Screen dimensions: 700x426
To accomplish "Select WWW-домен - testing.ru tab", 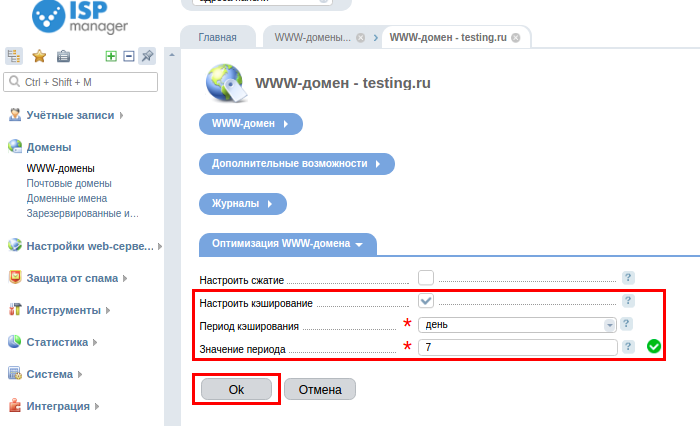I will tap(448, 38).
